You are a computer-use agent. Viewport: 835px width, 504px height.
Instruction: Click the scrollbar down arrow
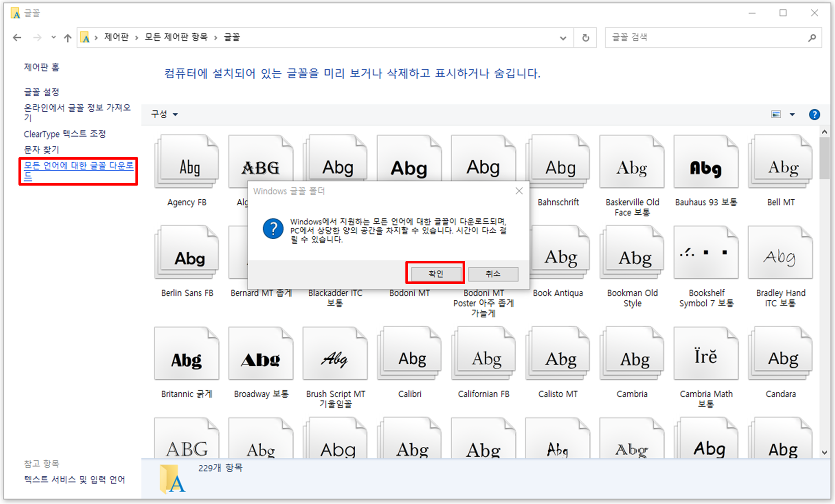pos(824,453)
